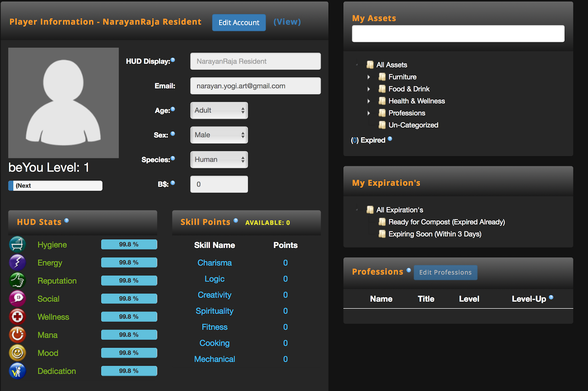The width and height of the screenshot is (588, 391).
Task: Click the My Assets search box
Action: (x=458, y=33)
